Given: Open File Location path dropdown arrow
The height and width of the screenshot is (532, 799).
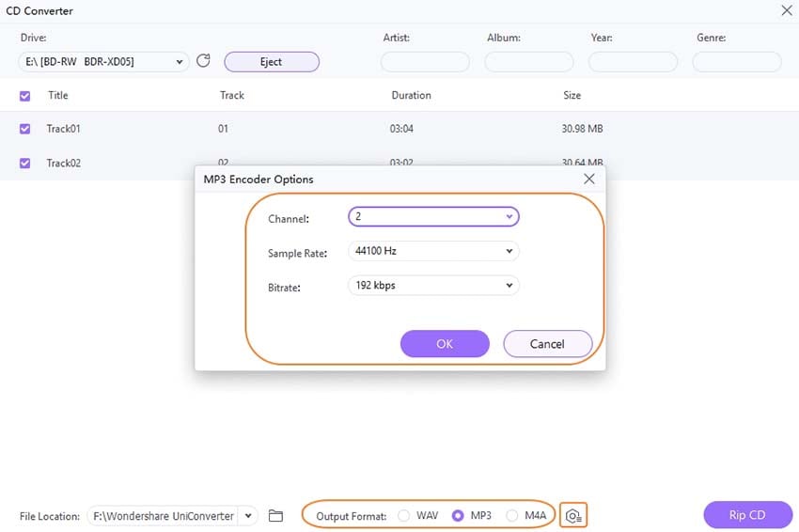Looking at the screenshot, I should [248, 516].
